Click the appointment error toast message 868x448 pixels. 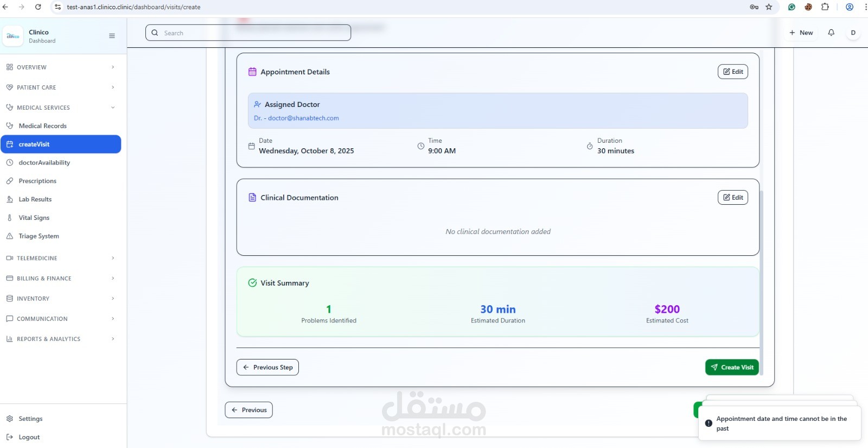(780, 424)
